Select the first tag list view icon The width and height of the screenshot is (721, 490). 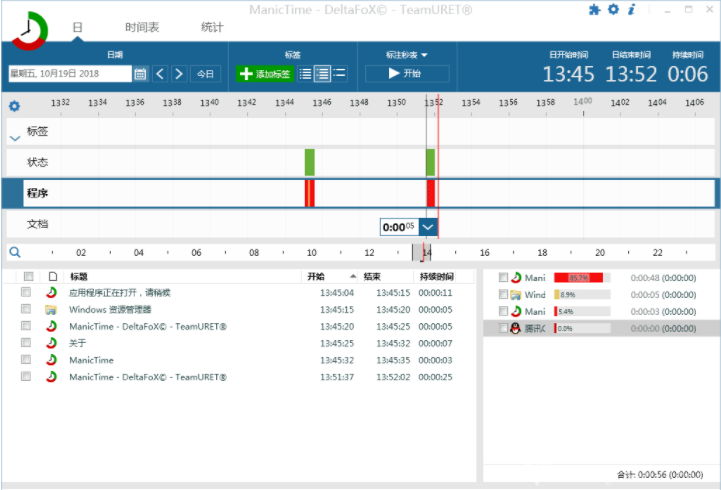(305, 74)
